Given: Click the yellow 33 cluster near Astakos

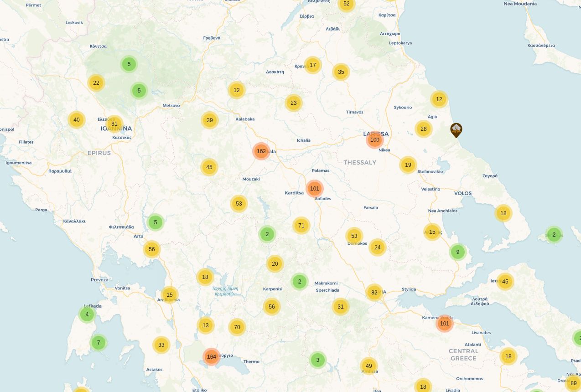Looking at the screenshot, I should click(161, 345).
